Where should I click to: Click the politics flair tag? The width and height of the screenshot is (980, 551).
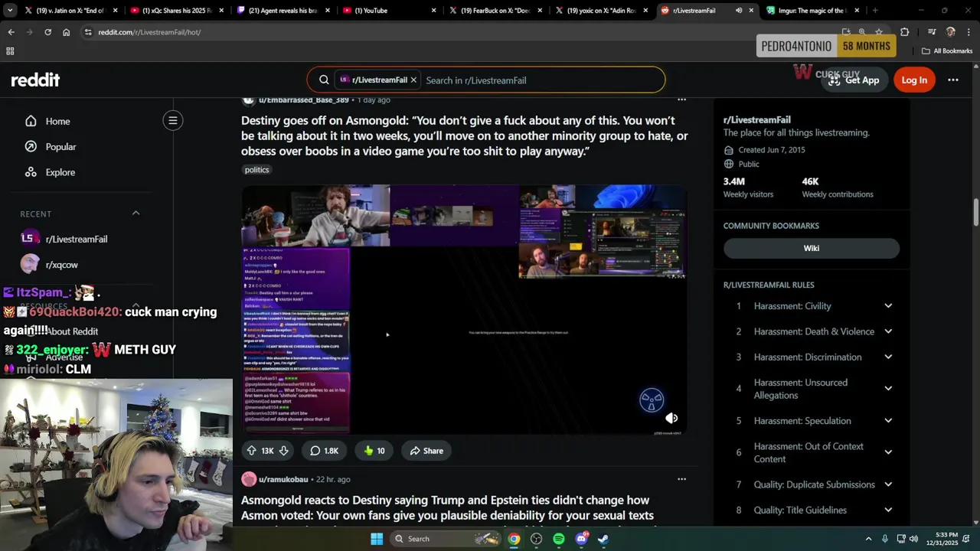pyautogui.click(x=256, y=170)
